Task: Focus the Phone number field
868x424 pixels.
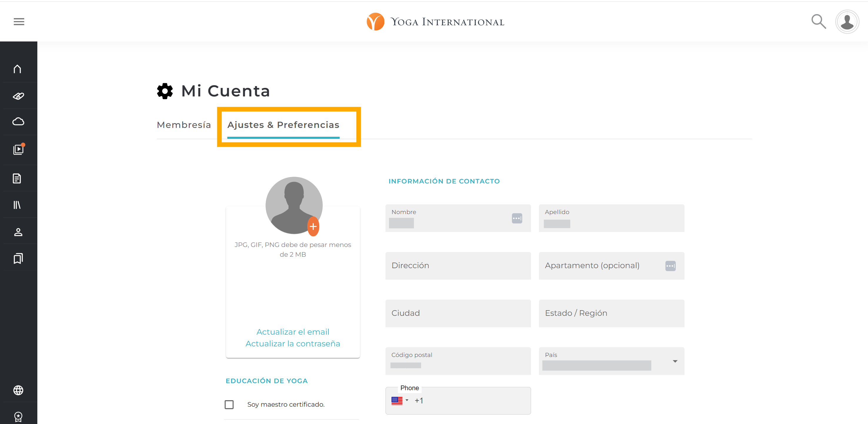Action: point(458,400)
